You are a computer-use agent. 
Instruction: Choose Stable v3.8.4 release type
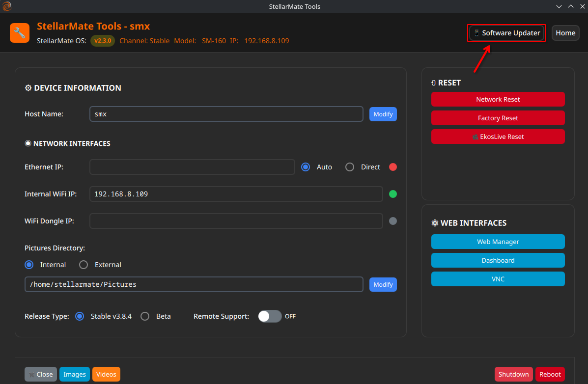pos(80,316)
